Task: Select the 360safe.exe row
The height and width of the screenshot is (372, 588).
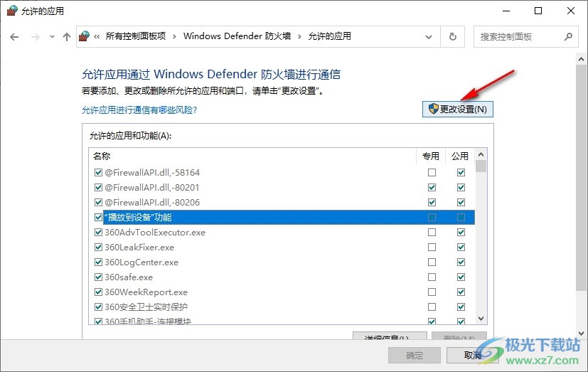Action: [282, 277]
